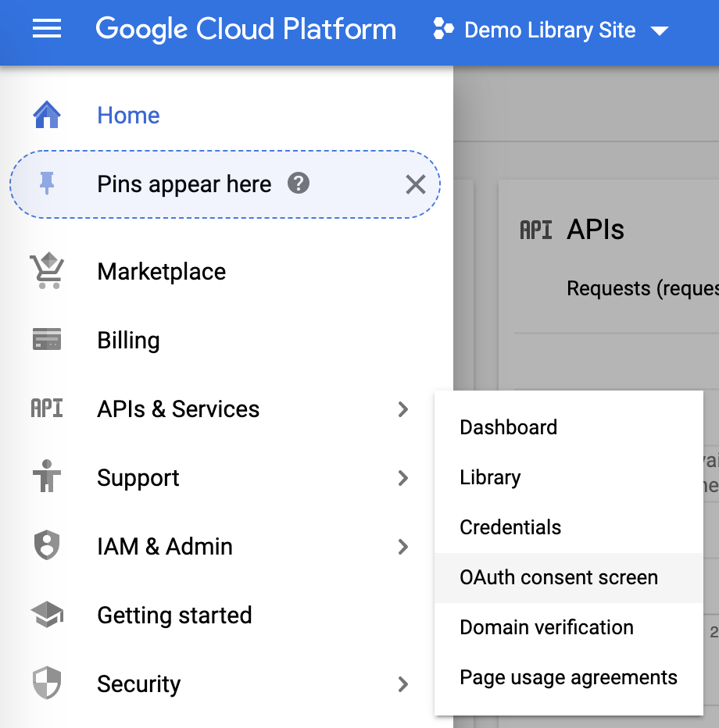Click the Requests text on the APIs card
Viewport: 719px width, 728px height.
(x=643, y=288)
